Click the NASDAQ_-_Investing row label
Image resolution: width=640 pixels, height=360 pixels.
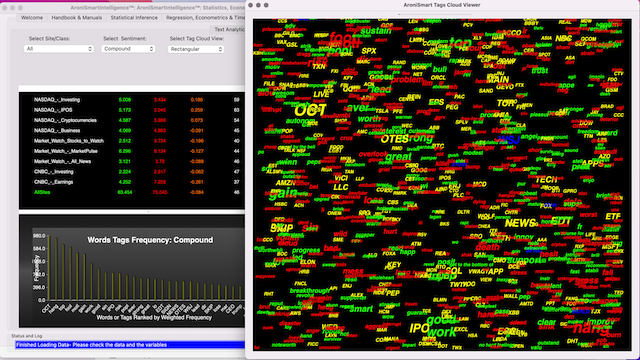tap(57, 100)
